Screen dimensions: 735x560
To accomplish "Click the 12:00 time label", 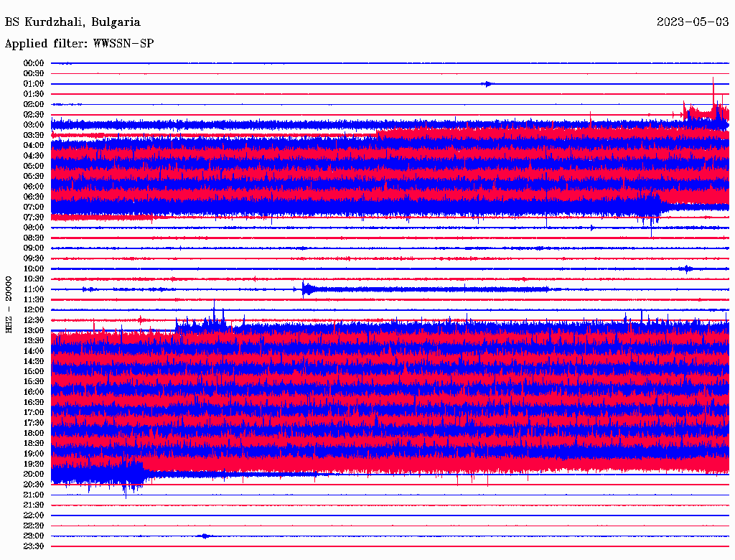I will pyautogui.click(x=34, y=309).
